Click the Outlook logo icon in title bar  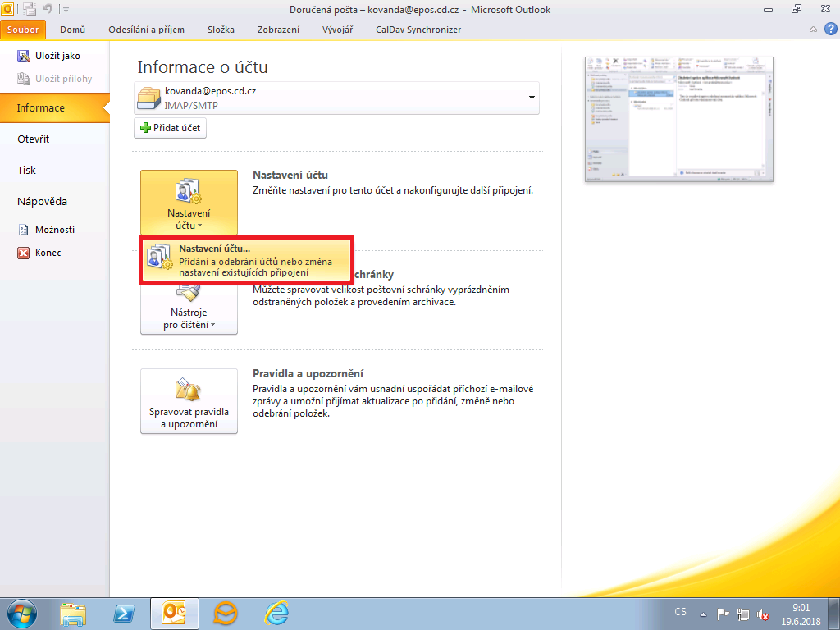[x=7, y=8]
